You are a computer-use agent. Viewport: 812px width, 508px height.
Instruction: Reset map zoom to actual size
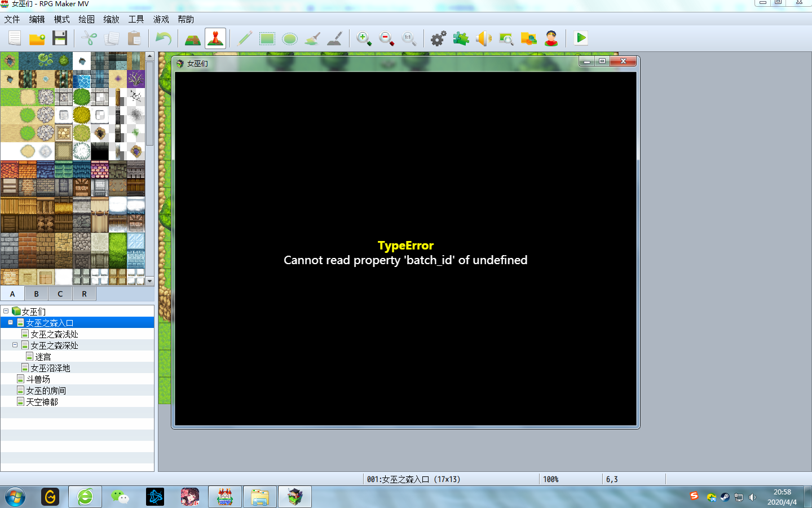[x=409, y=38]
